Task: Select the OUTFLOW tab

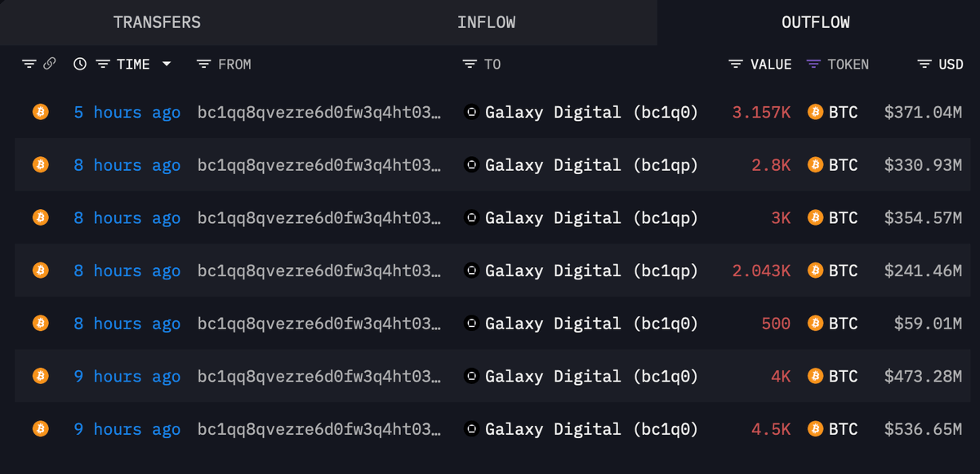Action: pyautogui.click(x=817, y=22)
